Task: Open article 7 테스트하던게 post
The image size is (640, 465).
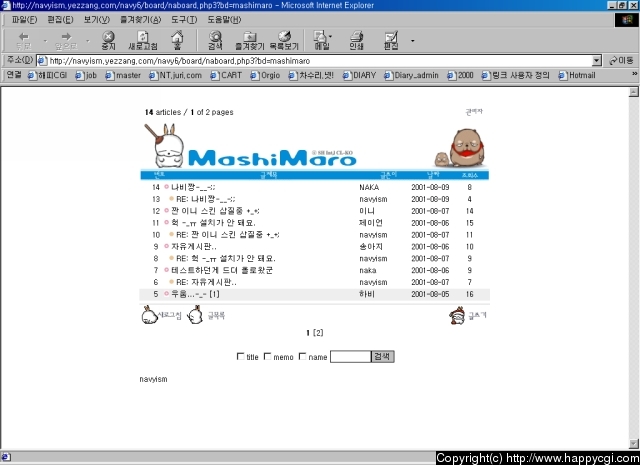Action: [222, 270]
